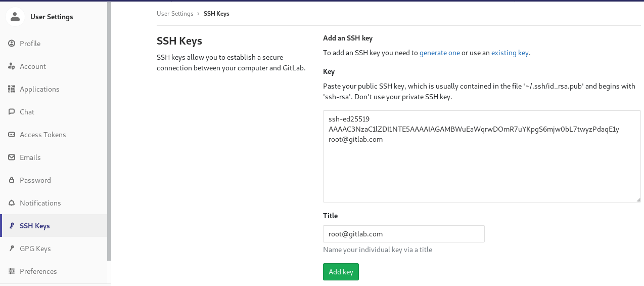Open the 'existing key' link
The width and height of the screenshot is (644, 286).
click(x=510, y=53)
